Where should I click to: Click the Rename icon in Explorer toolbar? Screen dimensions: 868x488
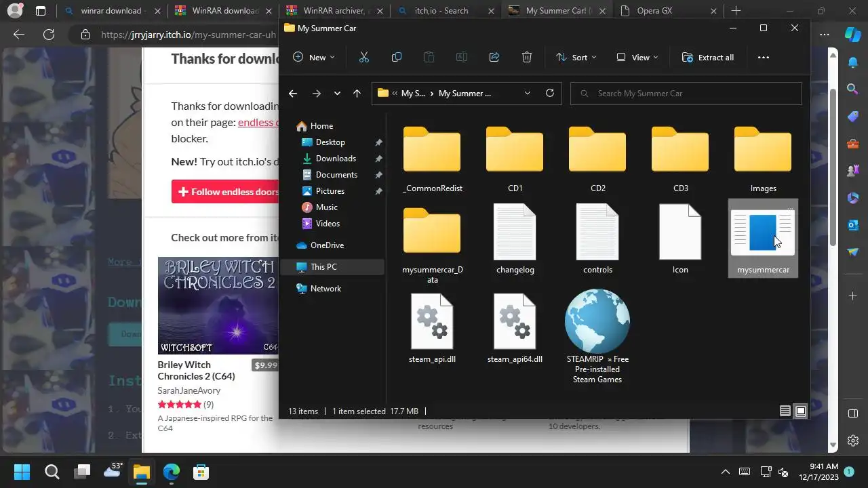(x=462, y=58)
